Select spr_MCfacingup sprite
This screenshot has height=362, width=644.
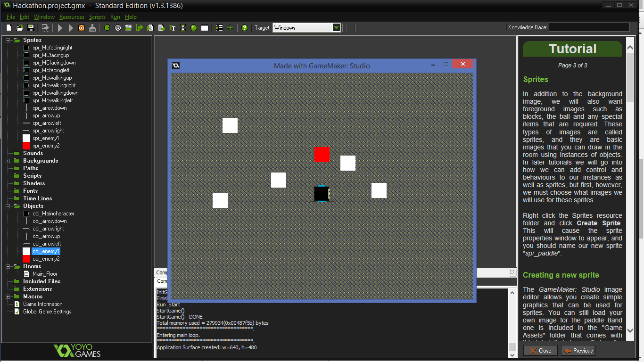(50, 55)
